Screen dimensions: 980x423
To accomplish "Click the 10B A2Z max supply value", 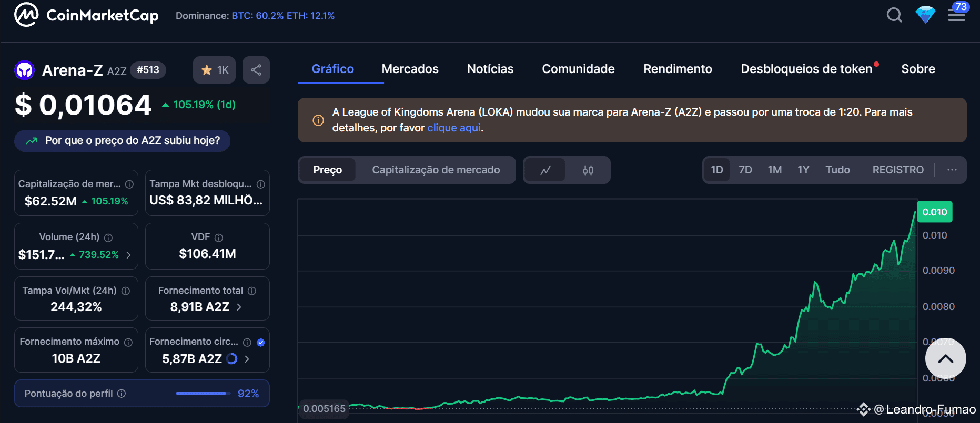I will tap(76, 358).
